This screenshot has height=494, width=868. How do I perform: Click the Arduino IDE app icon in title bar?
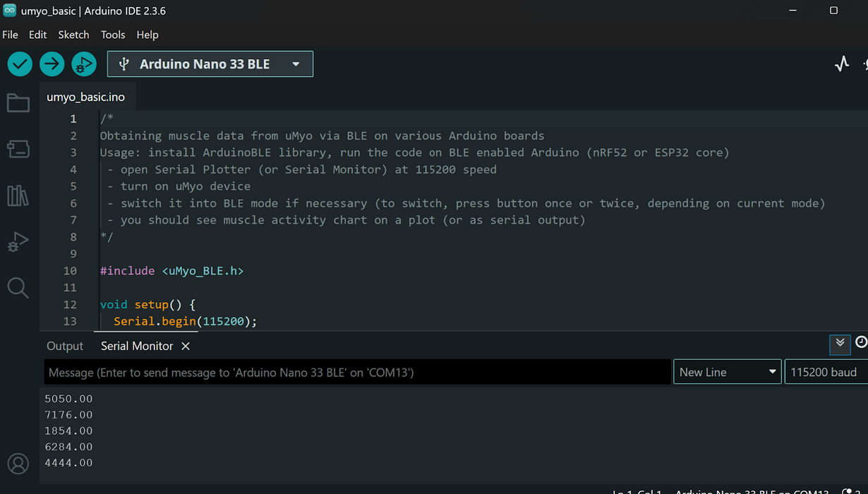pos(9,11)
